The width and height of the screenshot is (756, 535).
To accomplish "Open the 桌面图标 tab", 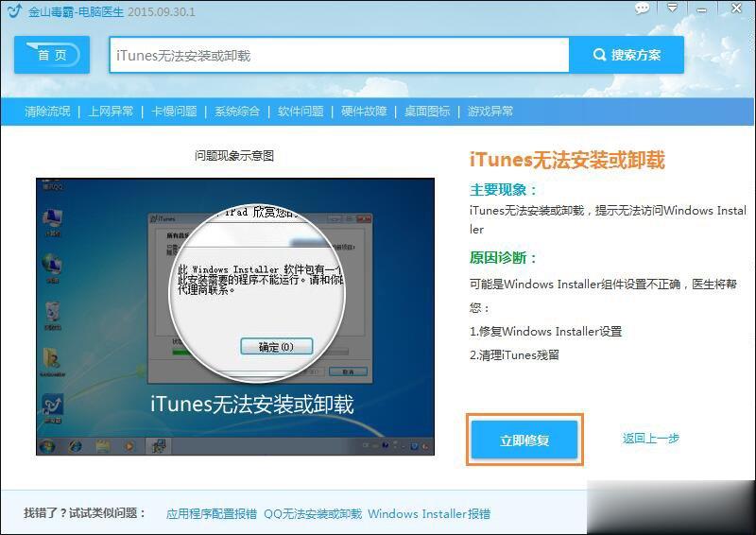I will pos(427,111).
